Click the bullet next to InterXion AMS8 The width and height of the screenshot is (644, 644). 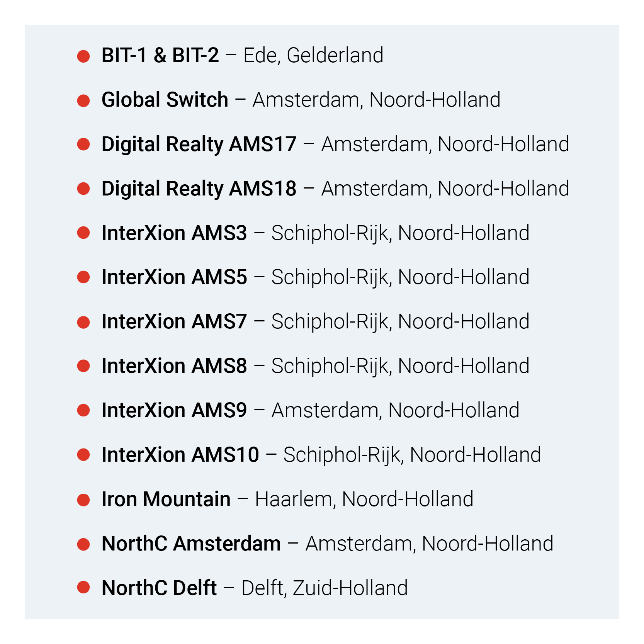pyautogui.click(x=83, y=366)
